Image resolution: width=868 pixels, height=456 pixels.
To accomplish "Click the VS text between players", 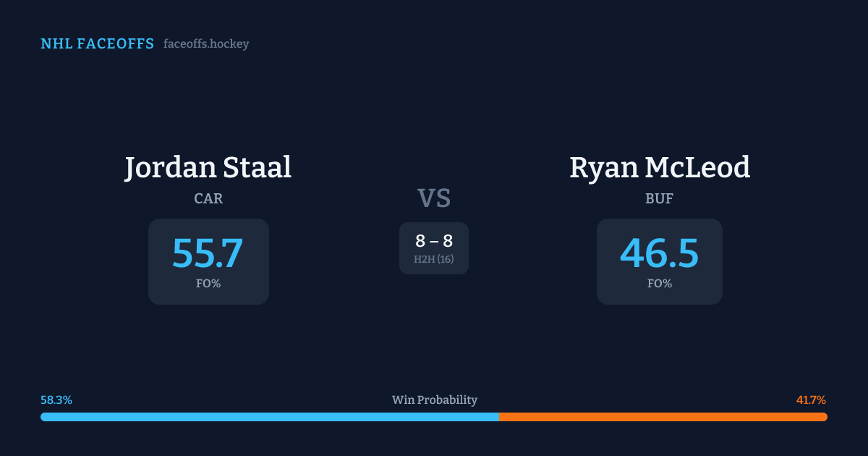I will pyautogui.click(x=434, y=198).
